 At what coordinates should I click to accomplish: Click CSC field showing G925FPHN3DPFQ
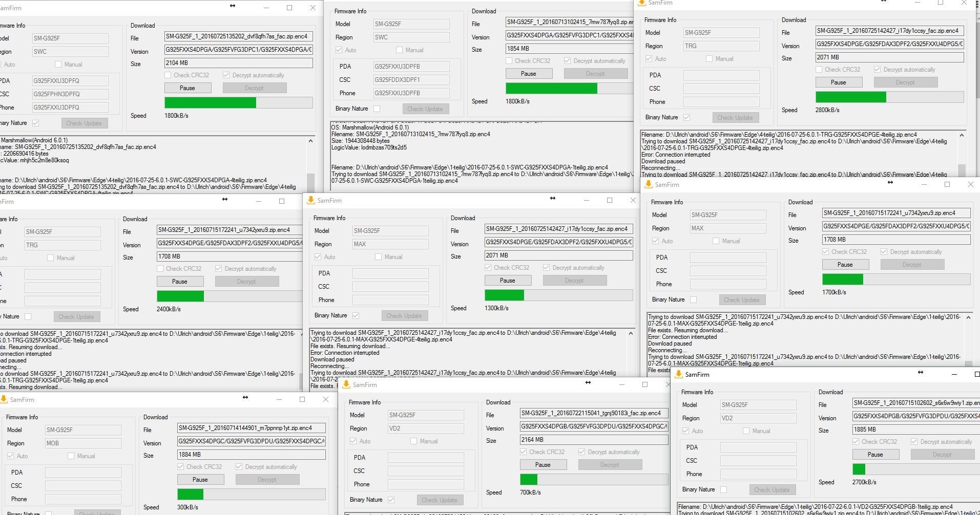click(x=70, y=94)
